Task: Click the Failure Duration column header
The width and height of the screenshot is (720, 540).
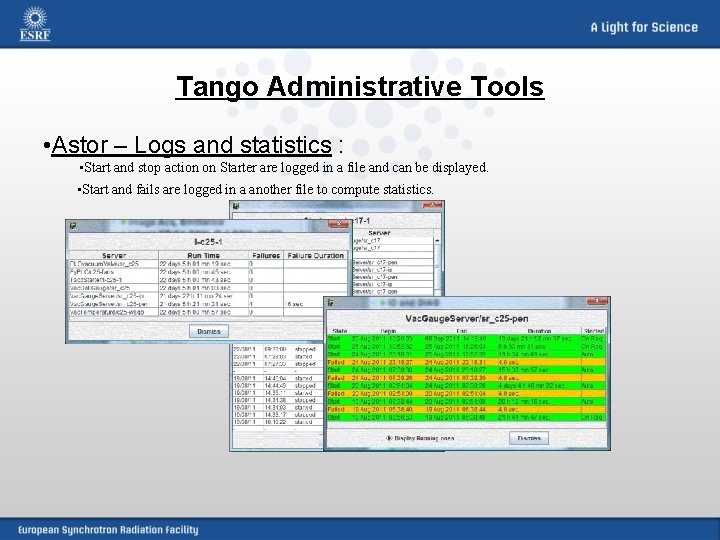Action: coord(315,255)
